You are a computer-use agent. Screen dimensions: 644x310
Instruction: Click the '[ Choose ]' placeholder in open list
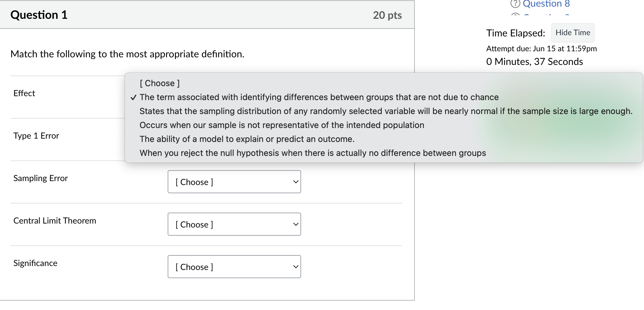(x=159, y=83)
